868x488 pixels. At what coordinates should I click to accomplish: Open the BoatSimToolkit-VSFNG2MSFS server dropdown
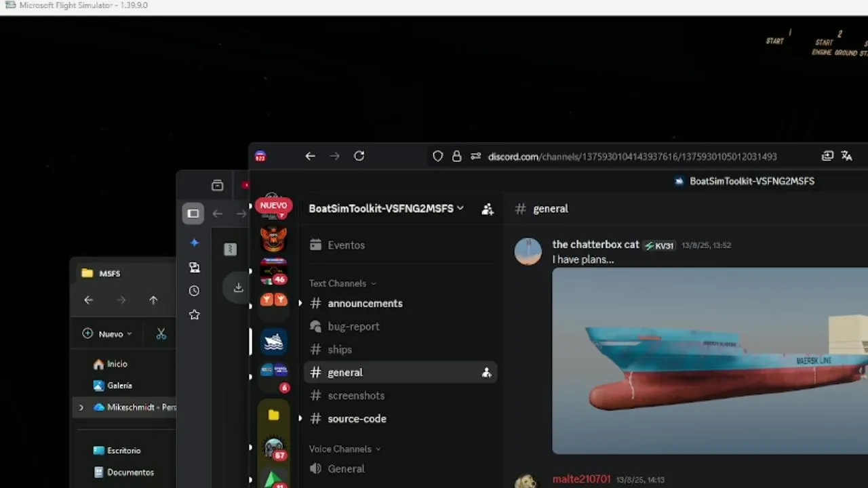pyautogui.click(x=386, y=208)
